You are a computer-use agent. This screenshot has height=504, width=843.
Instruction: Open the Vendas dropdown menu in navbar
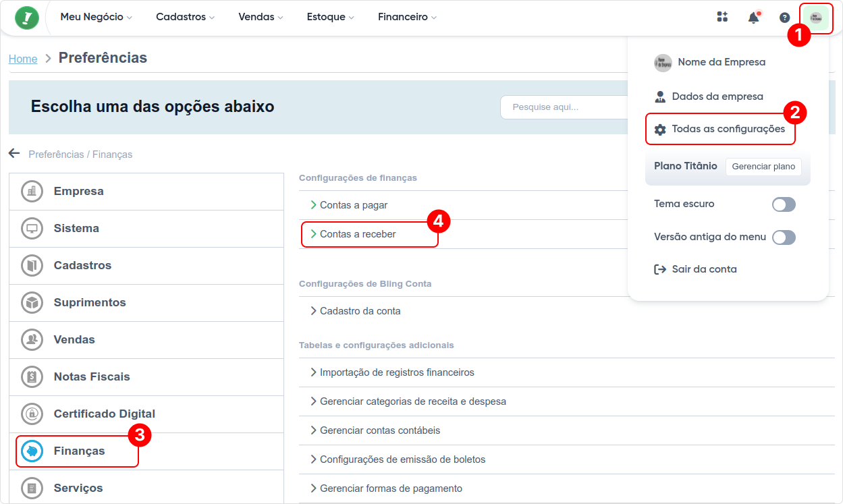click(x=261, y=18)
